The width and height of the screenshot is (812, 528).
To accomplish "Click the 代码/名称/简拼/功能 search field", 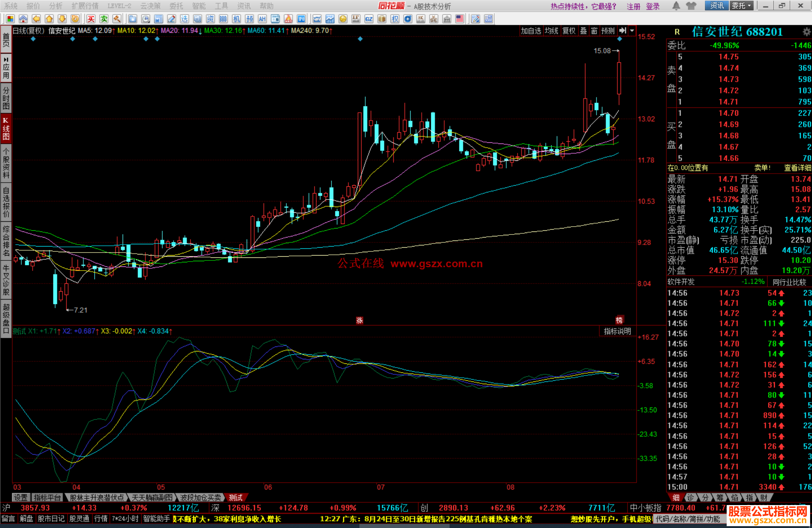I will coord(688,519).
